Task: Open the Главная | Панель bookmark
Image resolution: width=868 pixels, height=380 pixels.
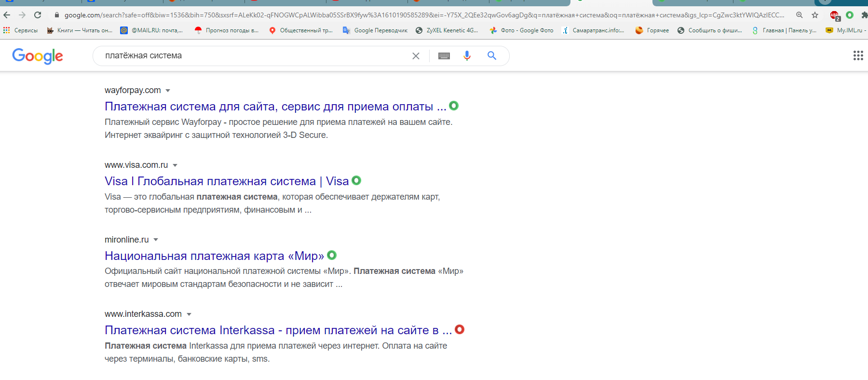Action: (x=784, y=30)
